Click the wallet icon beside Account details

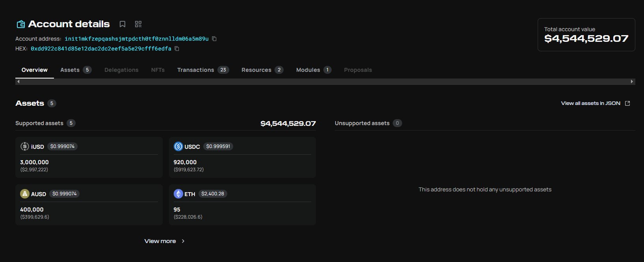pyautogui.click(x=20, y=24)
